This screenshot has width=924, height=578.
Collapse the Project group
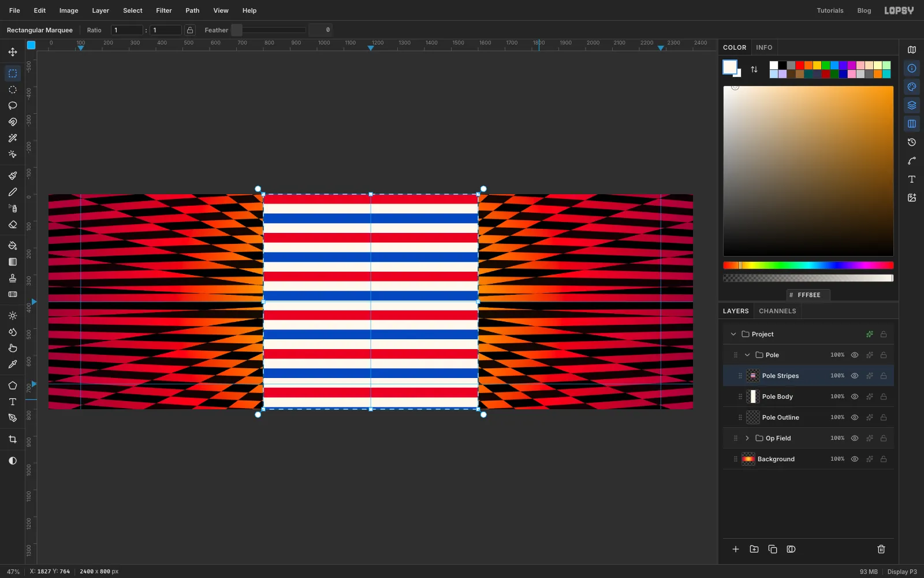[733, 334]
